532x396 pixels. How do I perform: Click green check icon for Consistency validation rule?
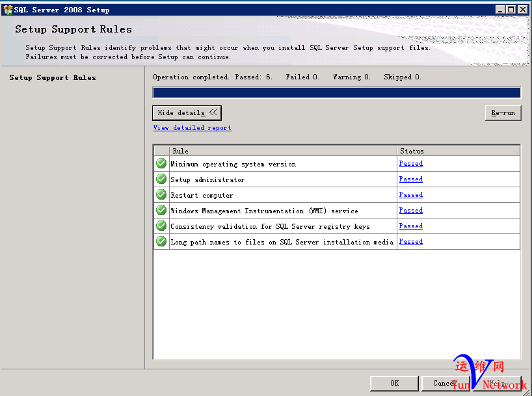[161, 226]
